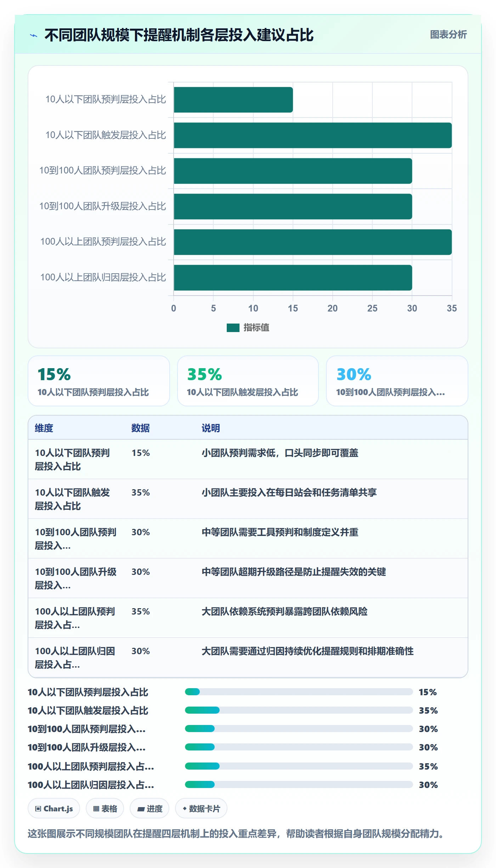Select the 表格 tag chip
The height and width of the screenshot is (868, 496).
coord(105,809)
